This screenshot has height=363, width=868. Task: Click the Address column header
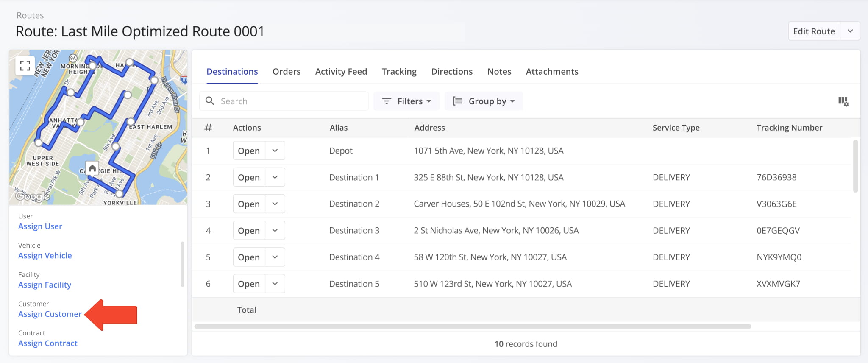[429, 128]
